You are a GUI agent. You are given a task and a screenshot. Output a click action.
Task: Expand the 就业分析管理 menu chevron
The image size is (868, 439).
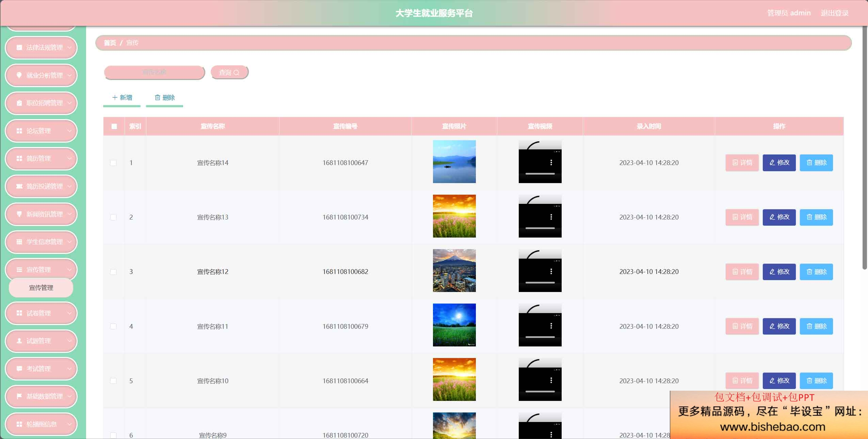[x=69, y=75]
